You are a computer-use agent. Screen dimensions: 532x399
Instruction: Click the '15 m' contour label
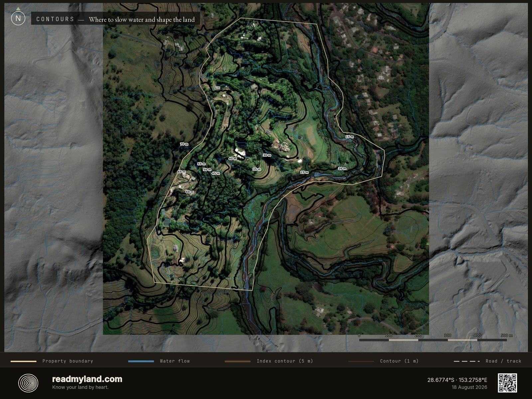click(349, 137)
